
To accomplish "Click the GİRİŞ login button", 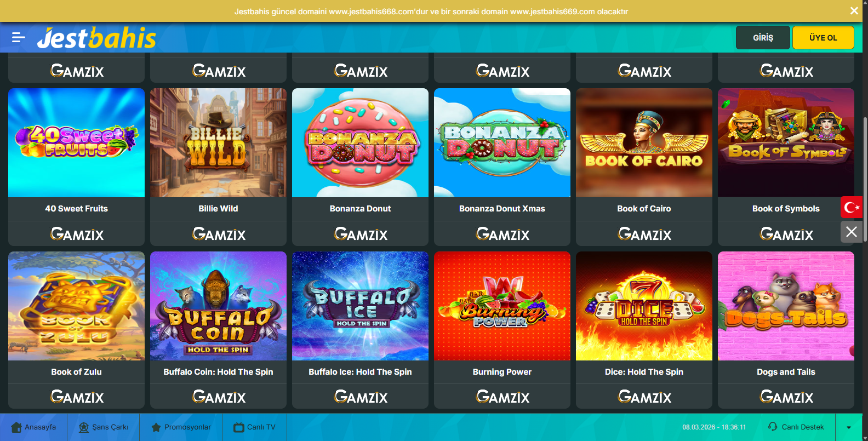I will click(x=763, y=38).
